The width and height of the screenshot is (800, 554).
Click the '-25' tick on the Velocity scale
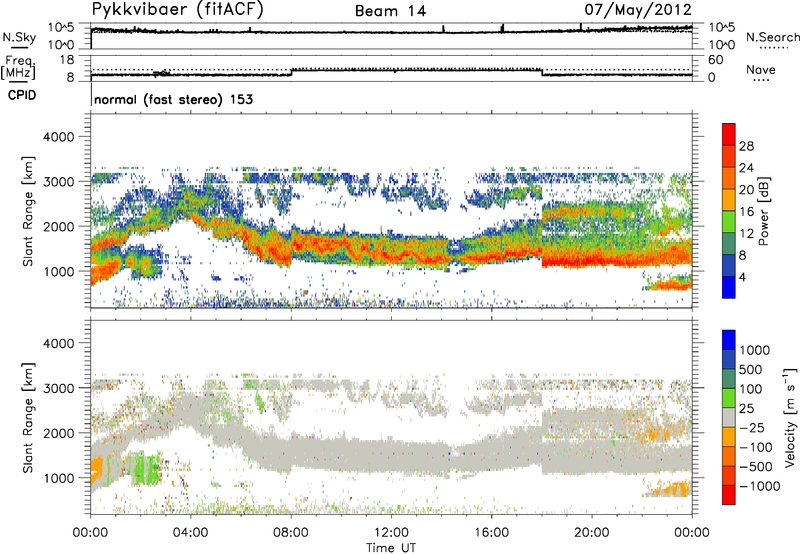pyautogui.click(x=754, y=427)
